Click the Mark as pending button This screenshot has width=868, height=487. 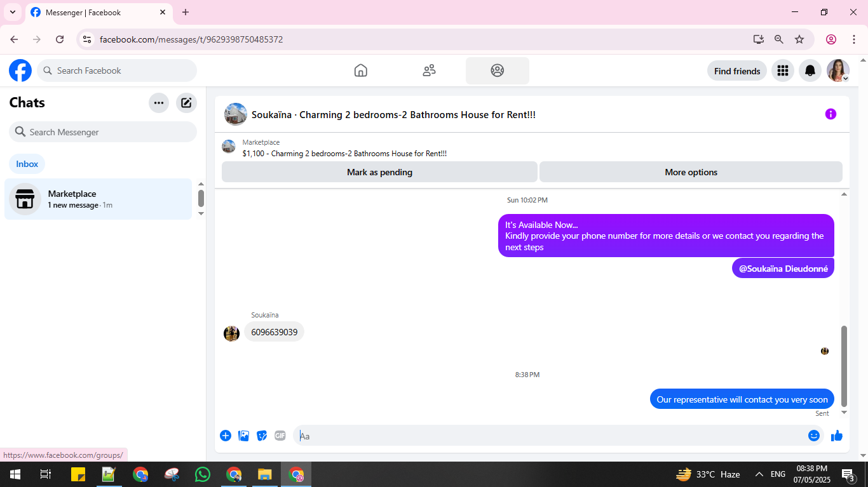pyautogui.click(x=379, y=172)
